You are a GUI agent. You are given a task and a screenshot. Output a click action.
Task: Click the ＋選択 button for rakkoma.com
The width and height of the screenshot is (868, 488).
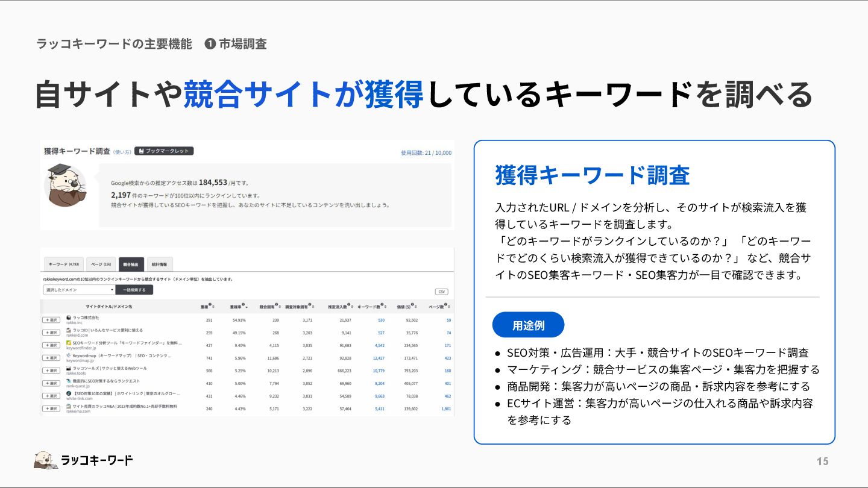(x=51, y=408)
